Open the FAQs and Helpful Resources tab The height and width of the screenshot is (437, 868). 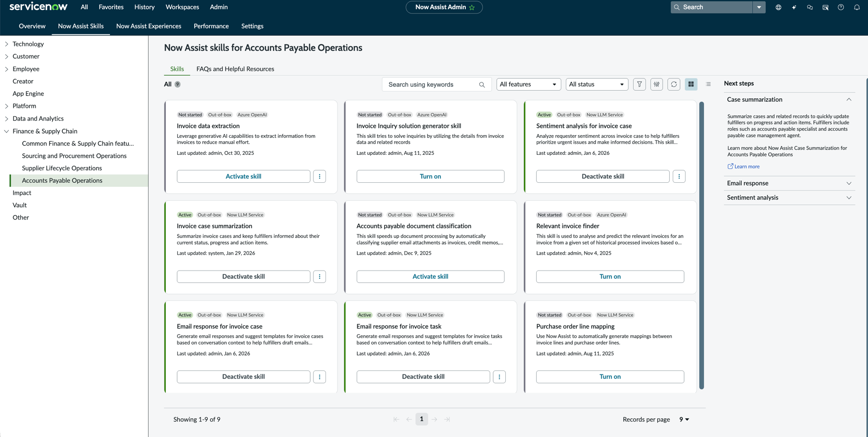point(235,69)
